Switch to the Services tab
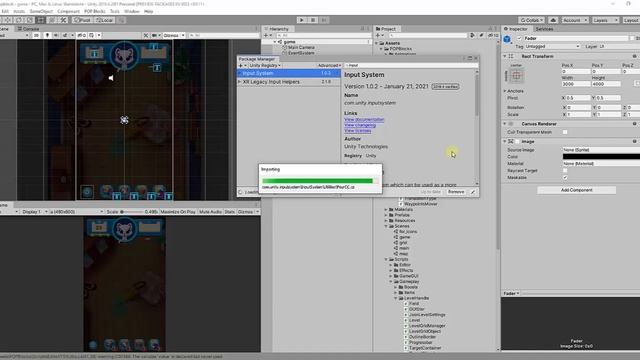The width and height of the screenshot is (640, 360). point(544,29)
